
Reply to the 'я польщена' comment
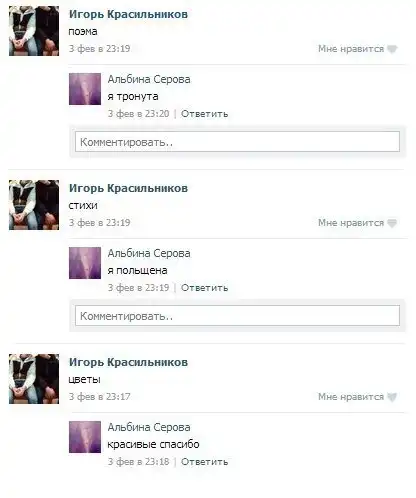(x=205, y=288)
